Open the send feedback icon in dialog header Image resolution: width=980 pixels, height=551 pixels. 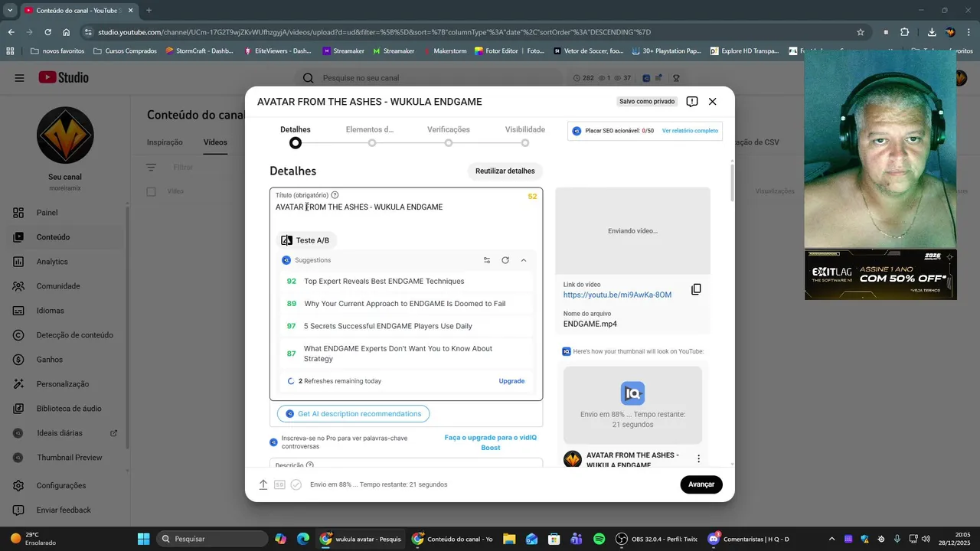692,101
